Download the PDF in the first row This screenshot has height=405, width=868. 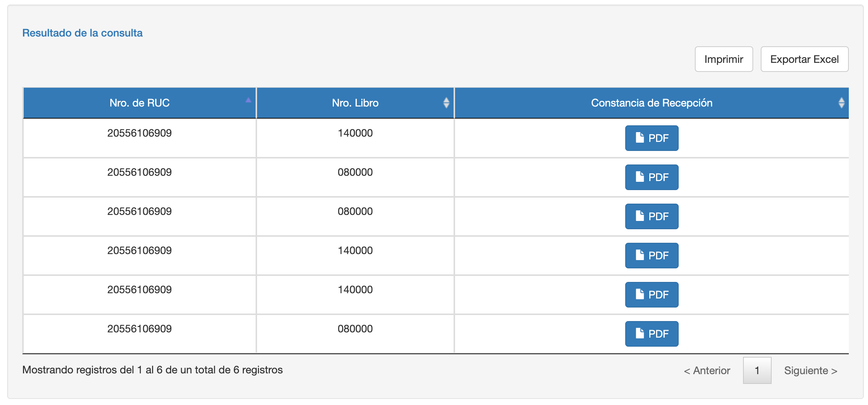[652, 138]
